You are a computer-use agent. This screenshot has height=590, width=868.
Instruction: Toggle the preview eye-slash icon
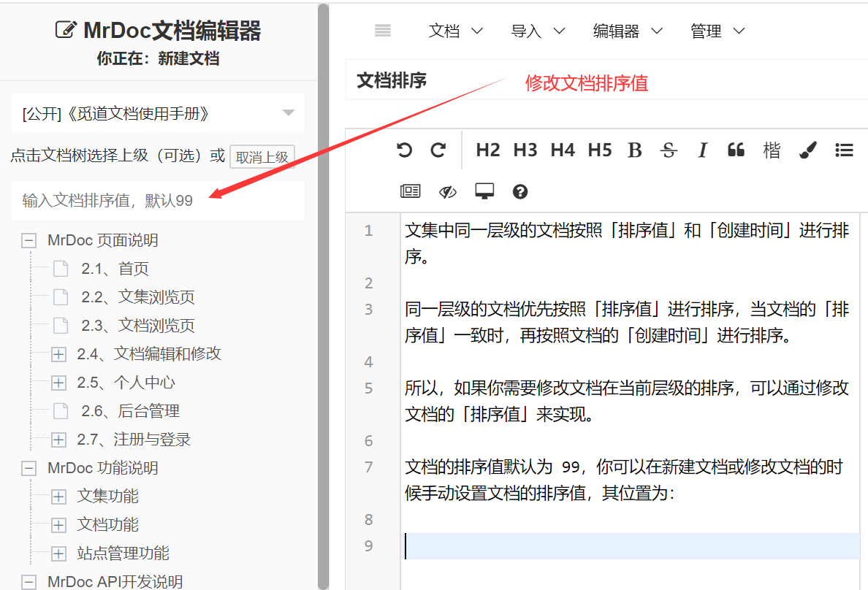pos(447,192)
